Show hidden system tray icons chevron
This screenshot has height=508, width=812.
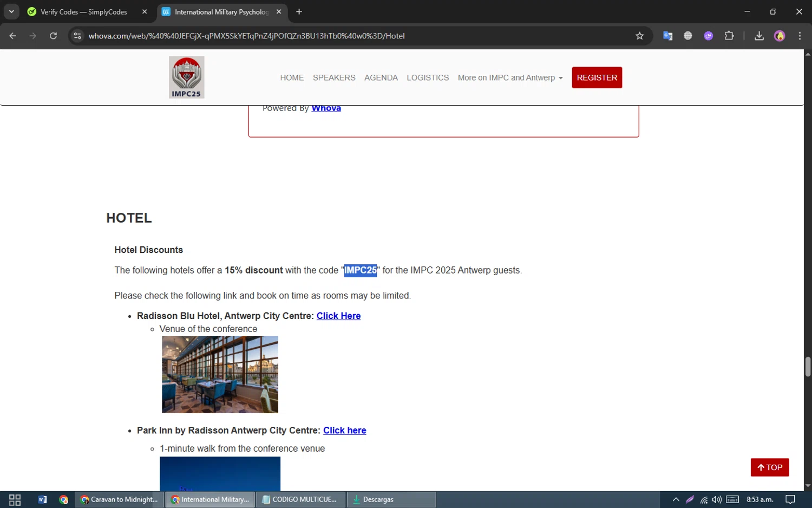(676, 500)
